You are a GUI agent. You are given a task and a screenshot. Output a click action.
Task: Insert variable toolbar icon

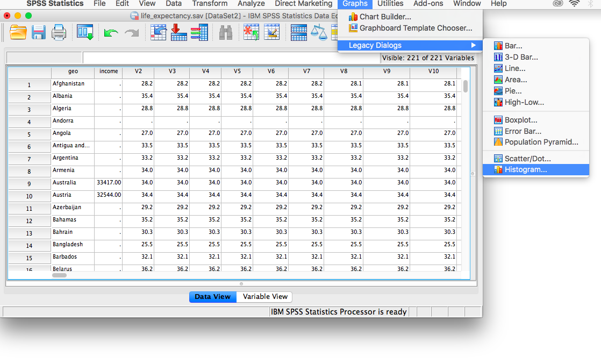tap(272, 32)
